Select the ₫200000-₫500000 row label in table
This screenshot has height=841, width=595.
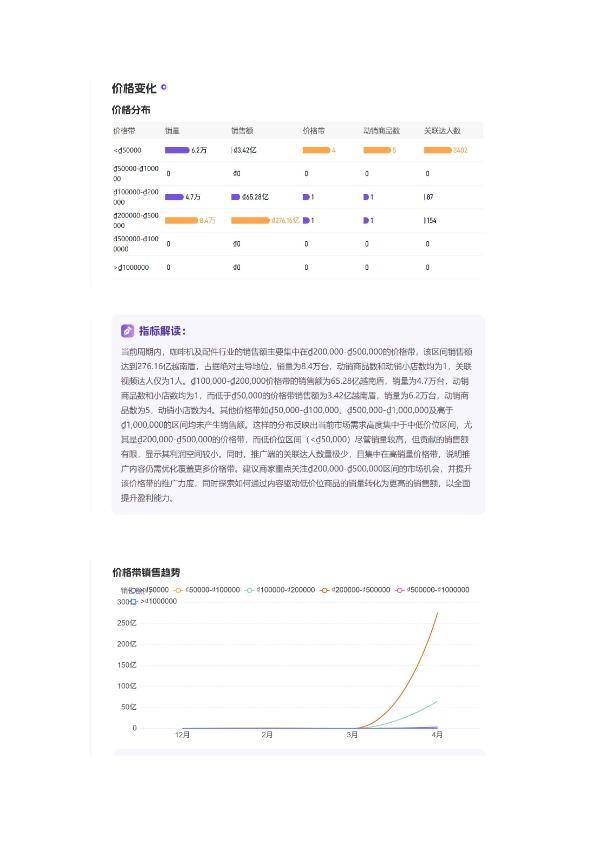tap(136, 220)
